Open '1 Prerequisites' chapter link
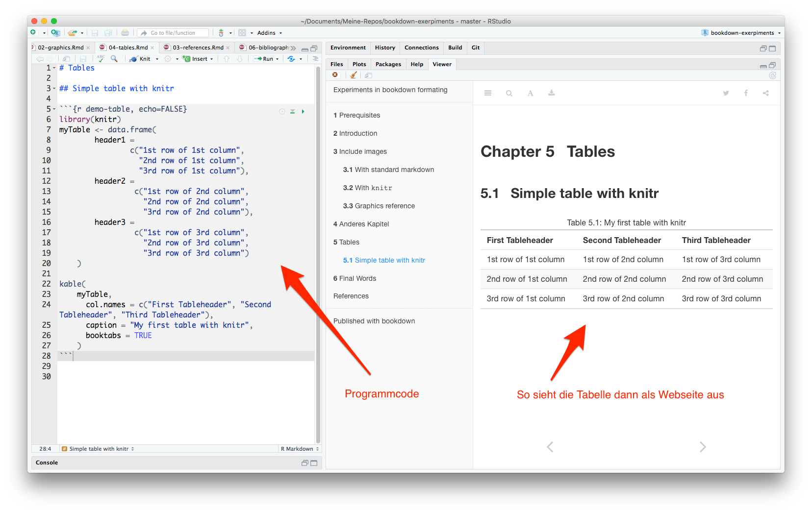This screenshot has height=512, width=812. pyautogui.click(x=357, y=115)
